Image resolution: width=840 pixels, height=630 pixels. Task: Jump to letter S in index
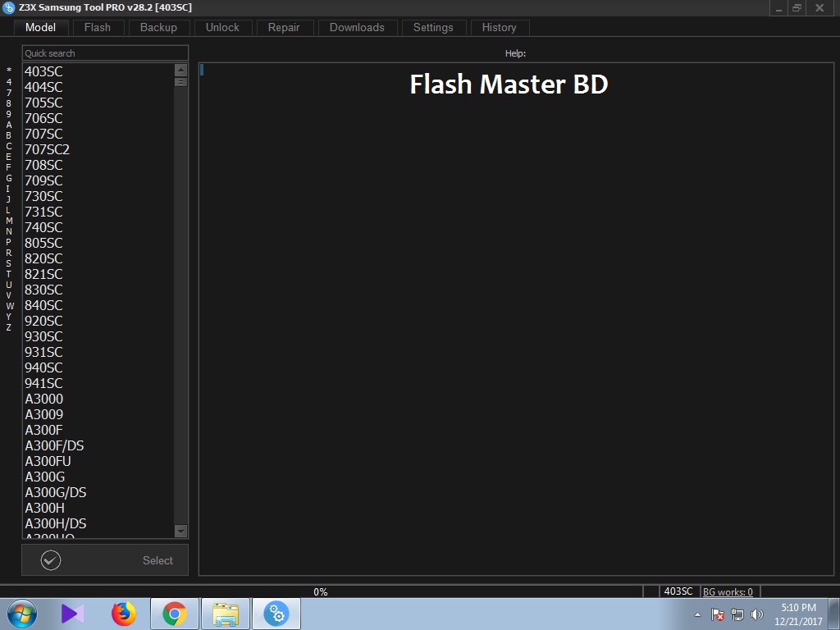click(x=8, y=263)
